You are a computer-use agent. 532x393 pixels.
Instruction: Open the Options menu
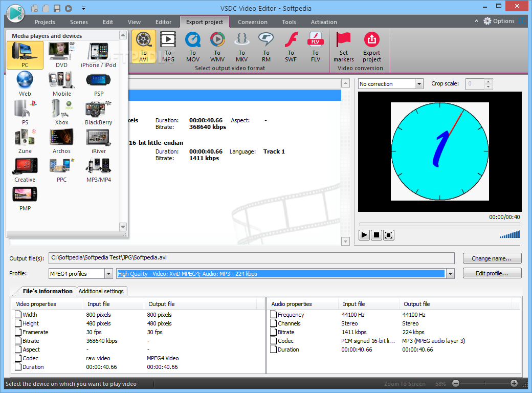coord(499,21)
